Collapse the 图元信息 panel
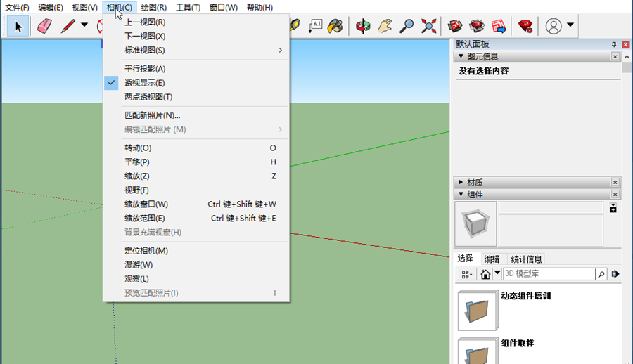This screenshot has width=633, height=364. click(x=461, y=56)
